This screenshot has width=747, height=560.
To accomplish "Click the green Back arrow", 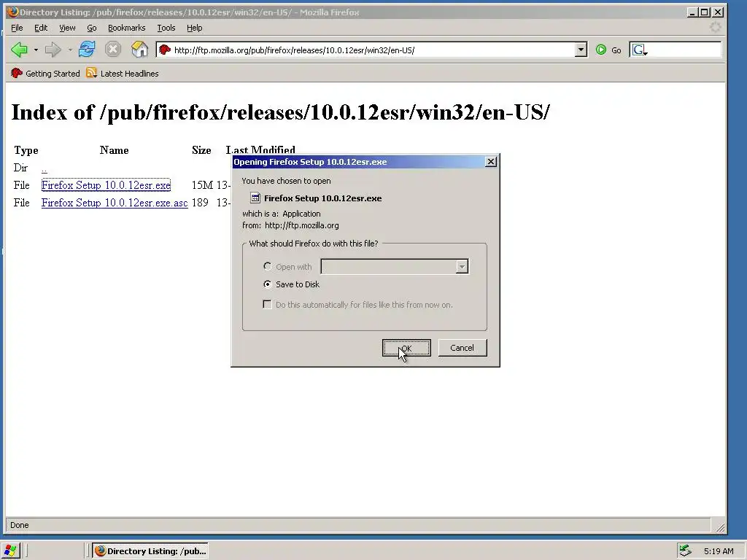I will [19, 50].
